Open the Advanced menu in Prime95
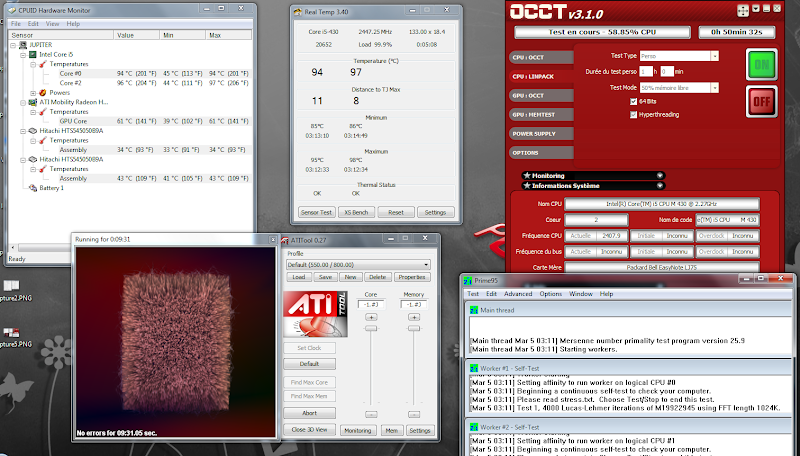800x456 pixels. (x=518, y=294)
